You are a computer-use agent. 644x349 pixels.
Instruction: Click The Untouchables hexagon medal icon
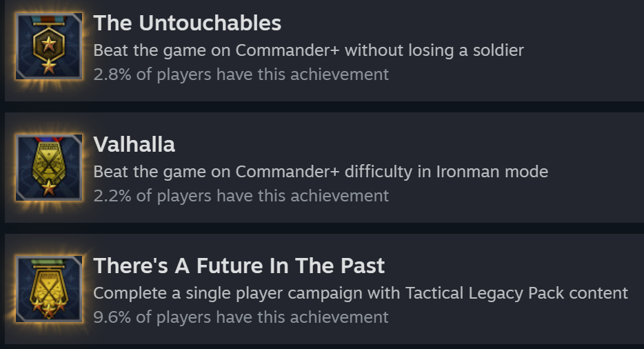tap(49, 46)
